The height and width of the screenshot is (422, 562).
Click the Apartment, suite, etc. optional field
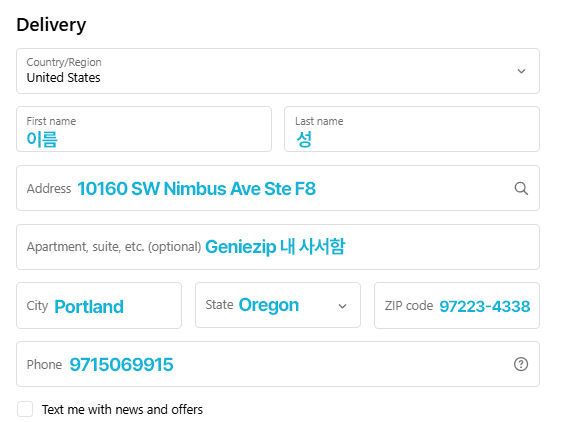[278, 247]
